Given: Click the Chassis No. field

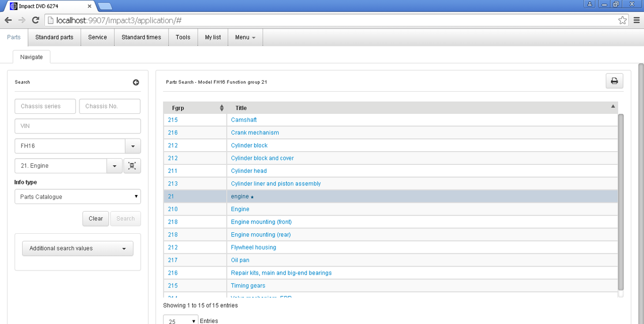Looking at the screenshot, I should coord(110,106).
